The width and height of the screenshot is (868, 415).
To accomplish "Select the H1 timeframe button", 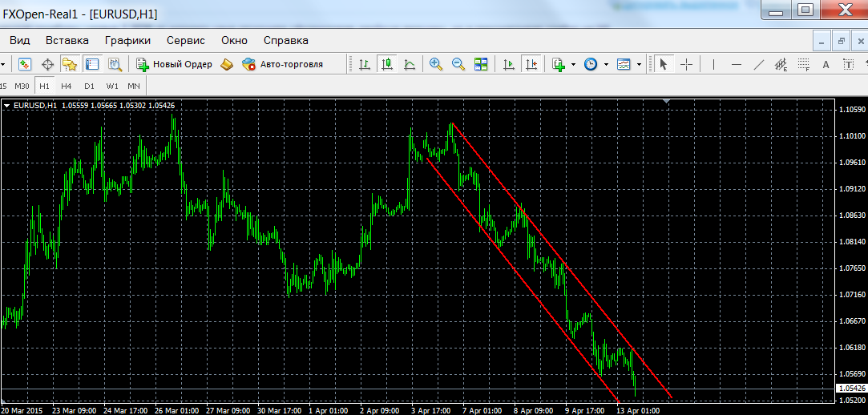I will [x=45, y=86].
